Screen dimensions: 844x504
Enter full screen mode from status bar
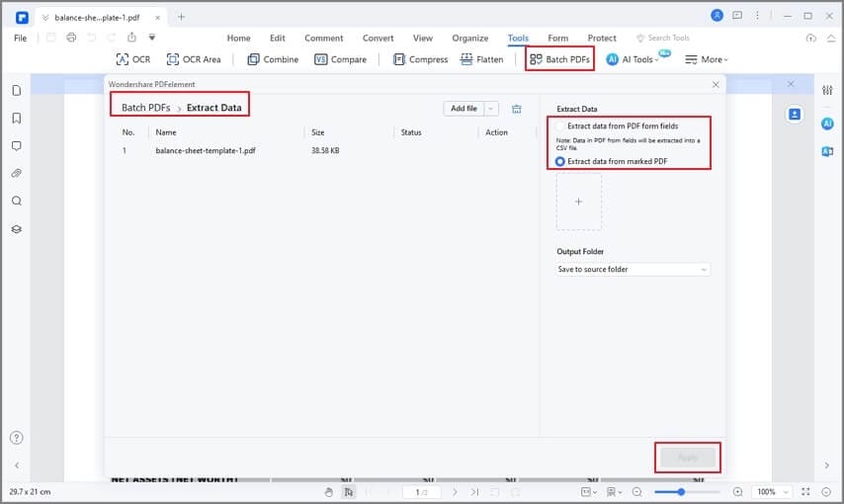point(805,491)
